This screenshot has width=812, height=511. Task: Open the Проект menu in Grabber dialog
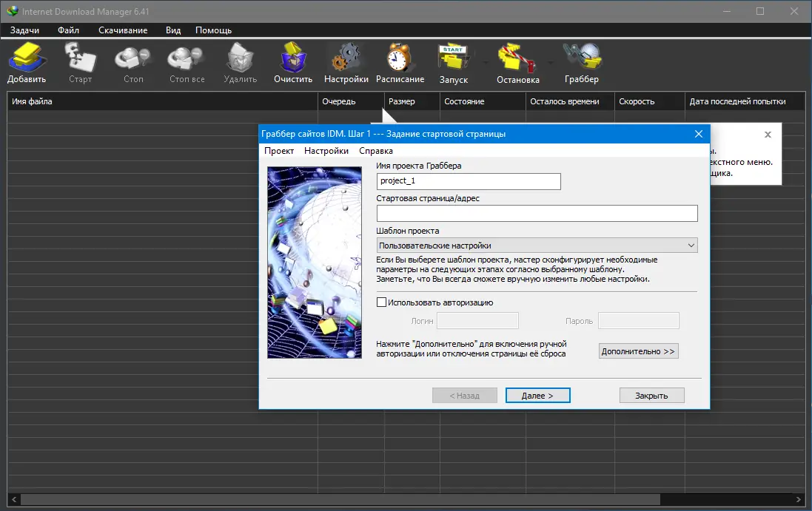click(279, 151)
